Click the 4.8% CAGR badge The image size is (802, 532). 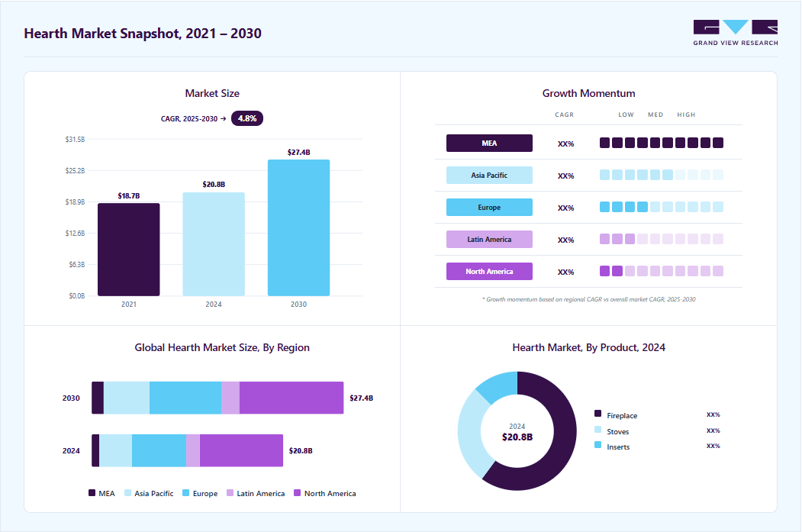(x=247, y=118)
